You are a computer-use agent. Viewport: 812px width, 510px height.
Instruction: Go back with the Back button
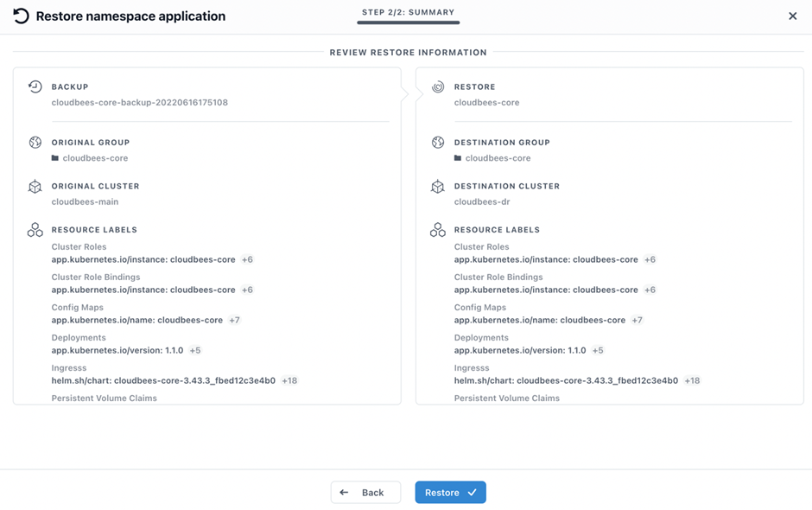point(365,493)
